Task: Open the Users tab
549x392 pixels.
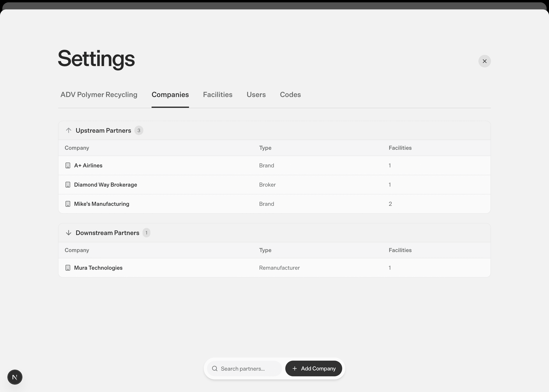Action: (x=256, y=95)
